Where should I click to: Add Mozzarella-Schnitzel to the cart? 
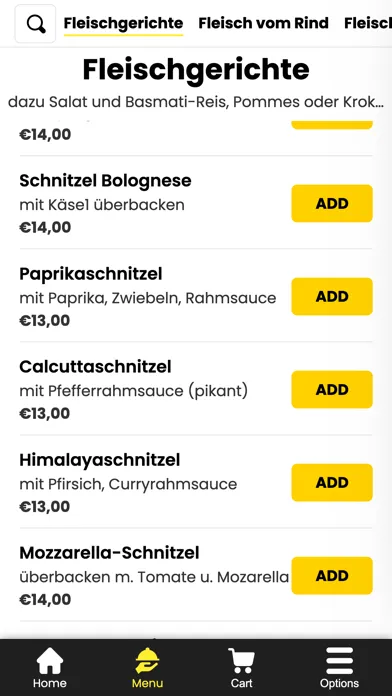pyautogui.click(x=332, y=575)
